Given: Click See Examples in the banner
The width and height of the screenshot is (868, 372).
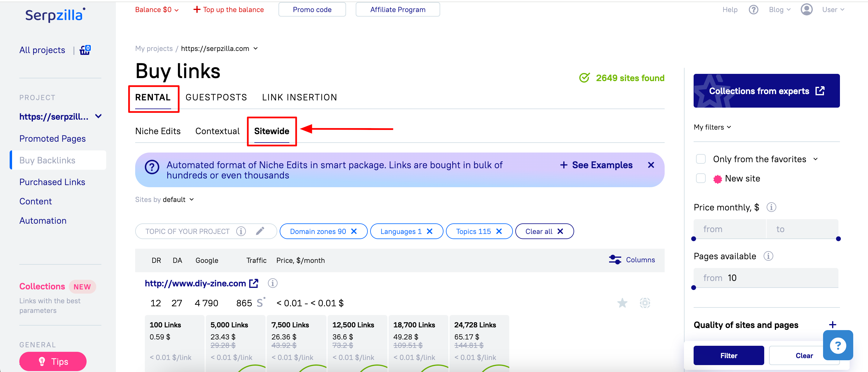Looking at the screenshot, I should (596, 165).
